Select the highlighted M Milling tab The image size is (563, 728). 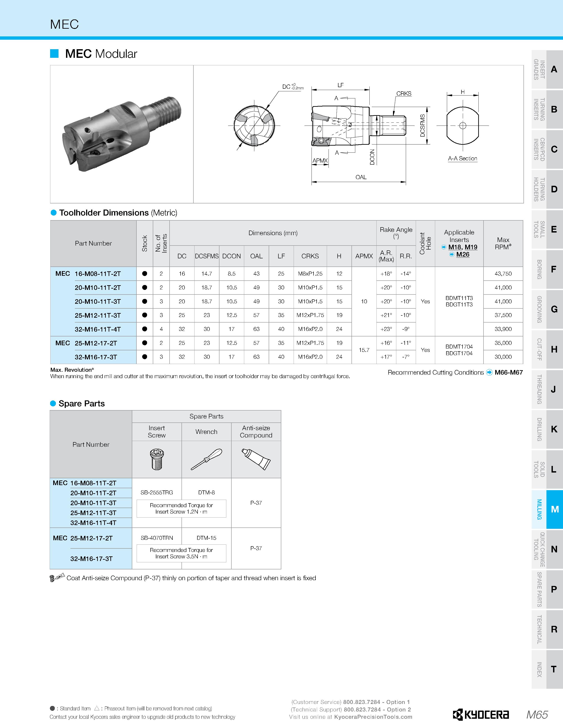(x=547, y=509)
